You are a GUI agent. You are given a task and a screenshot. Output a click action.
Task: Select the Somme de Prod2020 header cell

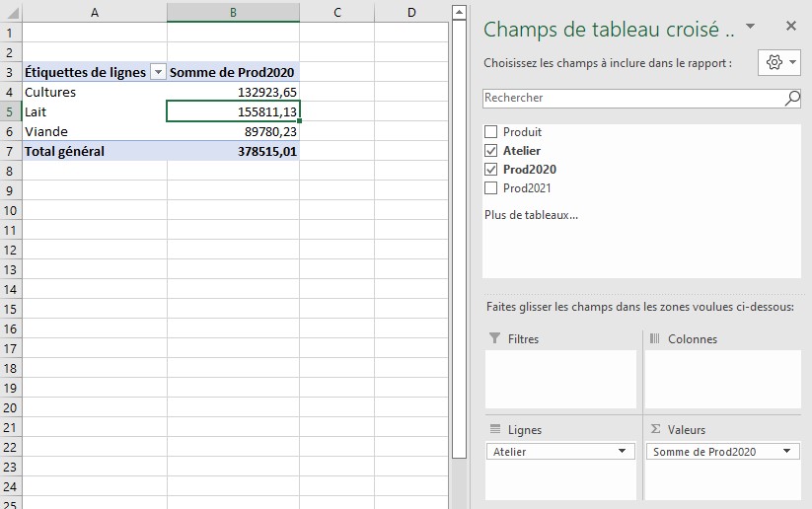[233, 72]
